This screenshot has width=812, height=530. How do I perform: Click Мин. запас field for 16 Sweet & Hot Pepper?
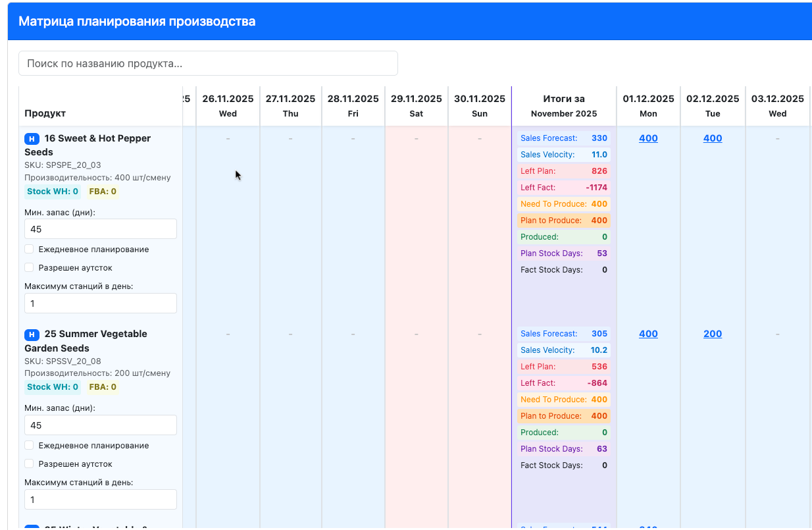pos(101,229)
